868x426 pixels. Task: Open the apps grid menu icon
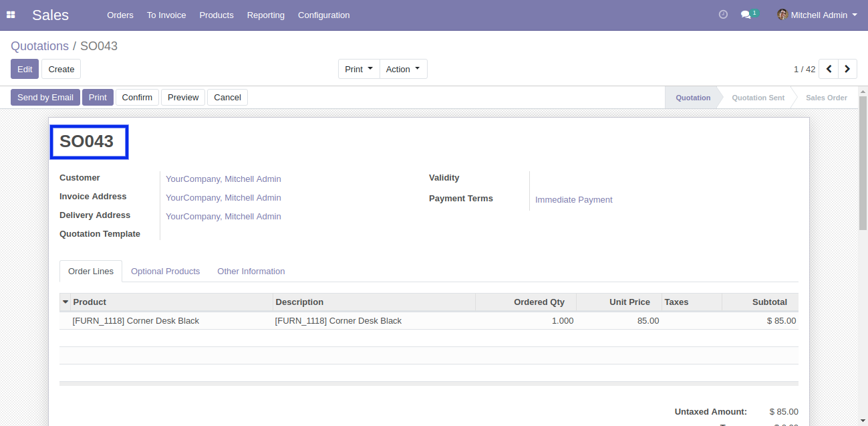tap(11, 15)
